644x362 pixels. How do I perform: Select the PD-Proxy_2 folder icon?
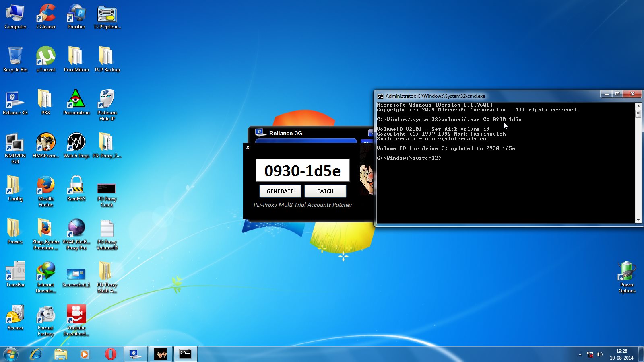[107, 146]
